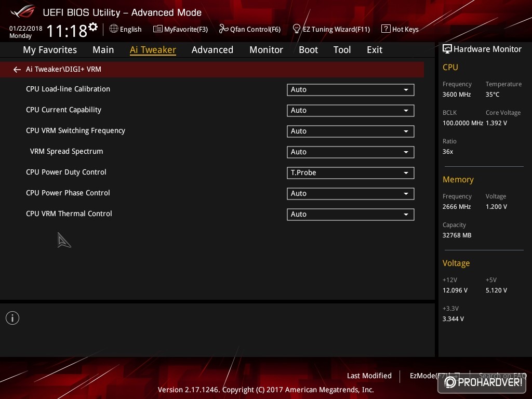This screenshot has height=399, width=532.
Task: Click the globe language icon
Action: (114, 29)
